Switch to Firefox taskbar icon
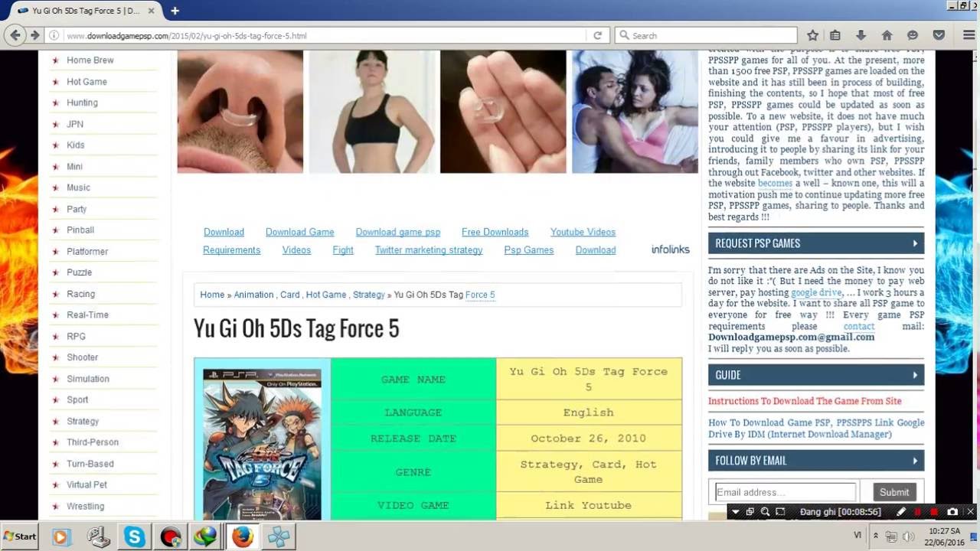The height and width of the screenshot is (551, 980). coord(243,536)
